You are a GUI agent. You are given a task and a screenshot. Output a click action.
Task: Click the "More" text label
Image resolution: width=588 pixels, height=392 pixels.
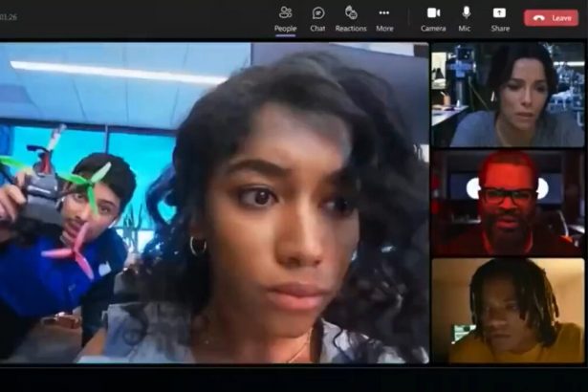(x=384, y=29)
